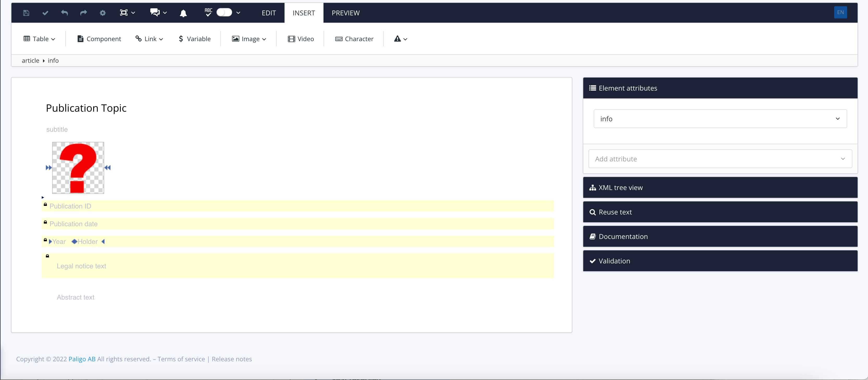Insert a special Character
Viewport: 868px width, 380px height.
(x=354, y=39)
